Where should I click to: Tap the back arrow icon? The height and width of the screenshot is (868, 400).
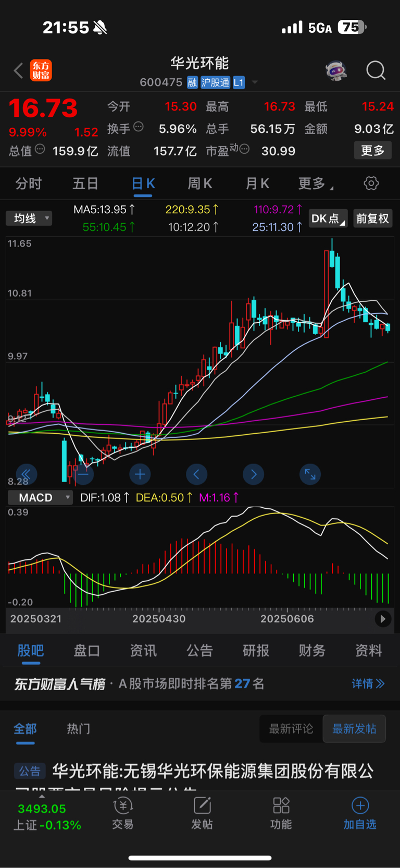point(19,70)
